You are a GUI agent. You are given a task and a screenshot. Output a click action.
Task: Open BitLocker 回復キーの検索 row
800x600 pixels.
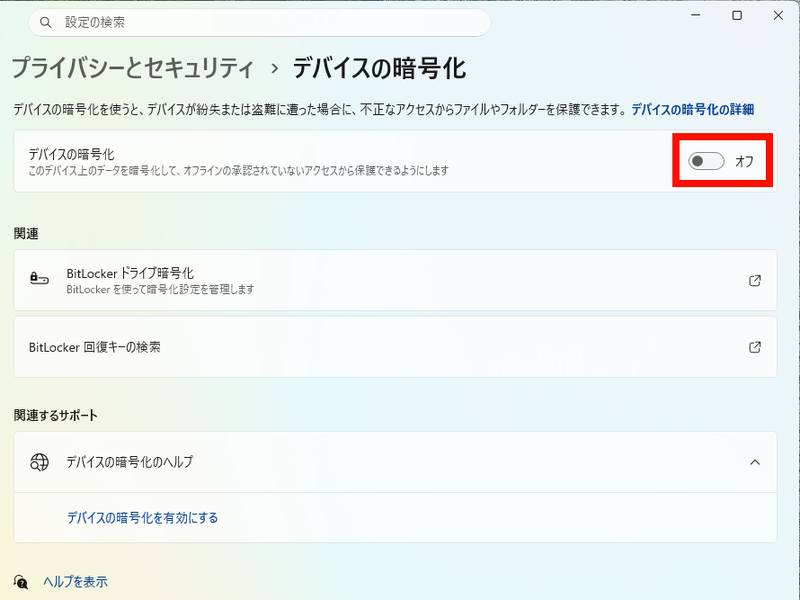(x=395, y=347)
